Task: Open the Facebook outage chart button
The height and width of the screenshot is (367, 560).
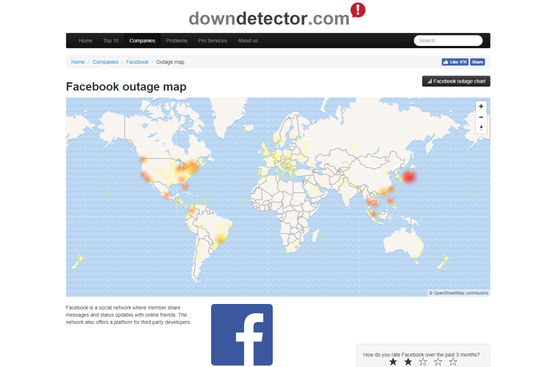Action: 456,81
